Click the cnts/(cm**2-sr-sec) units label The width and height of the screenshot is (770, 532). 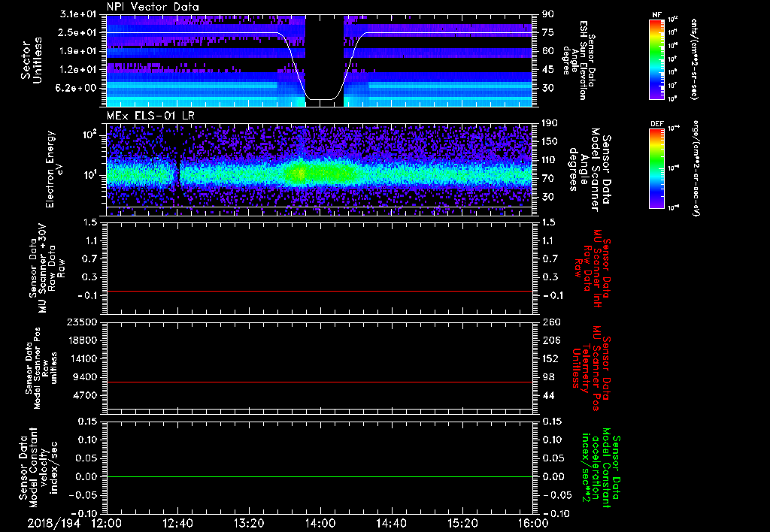(x=694, y=59)
